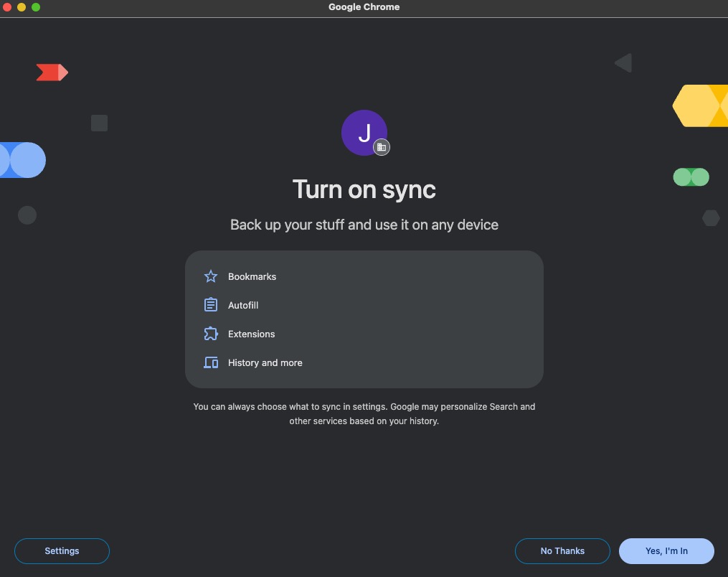Open sync Settings button
Viewport: 728px width, 577px height.
(62, 551)
